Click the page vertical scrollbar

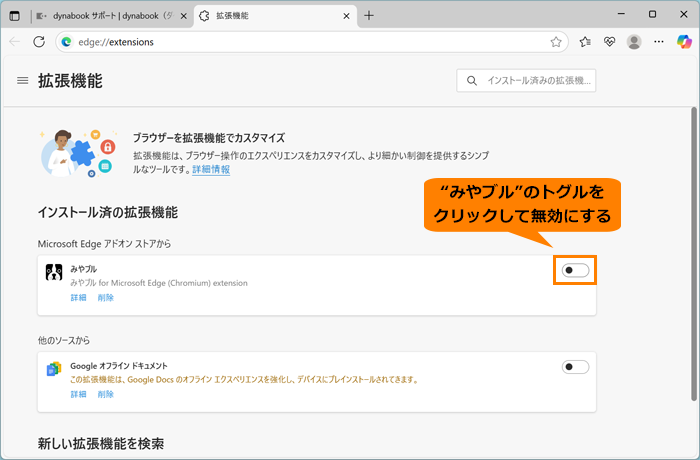point(694,255)
